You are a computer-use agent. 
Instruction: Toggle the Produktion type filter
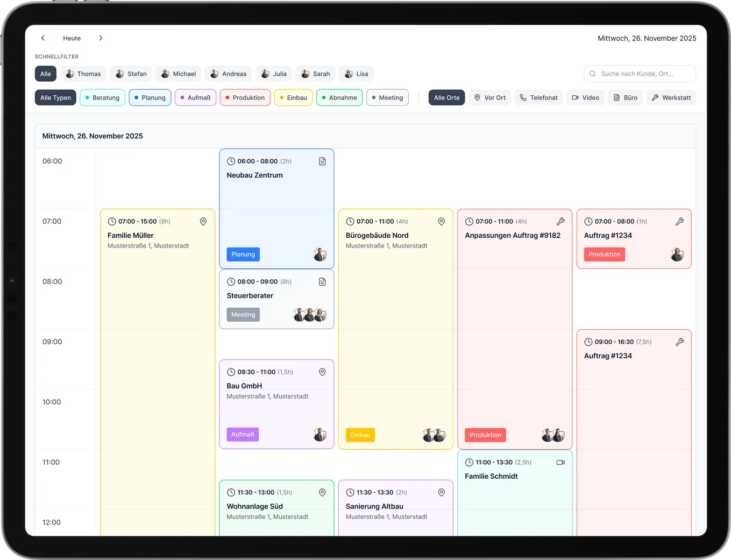(x=245, y=98)
